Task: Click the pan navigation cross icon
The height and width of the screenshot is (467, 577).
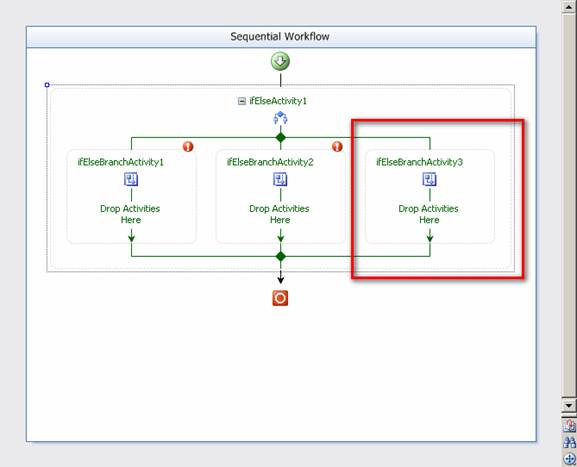Action: 570,459
